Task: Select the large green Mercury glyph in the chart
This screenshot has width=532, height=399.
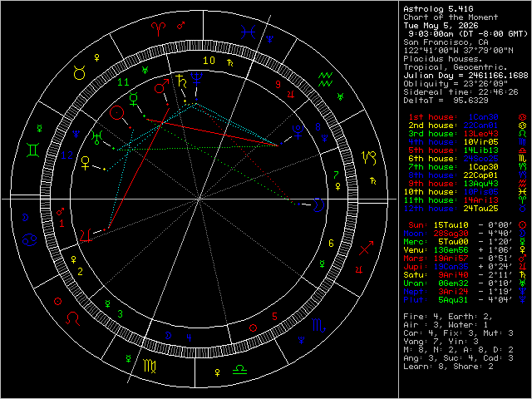Action: point(134,98)
